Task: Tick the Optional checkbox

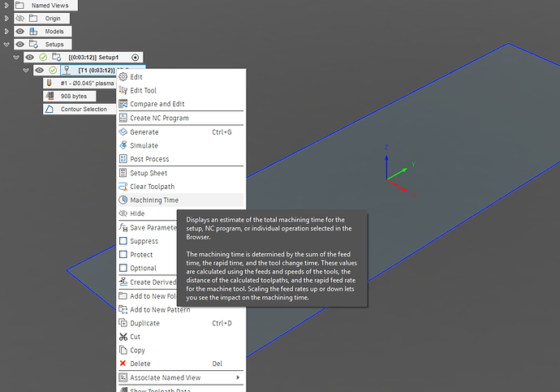Action: pos(123,268)
